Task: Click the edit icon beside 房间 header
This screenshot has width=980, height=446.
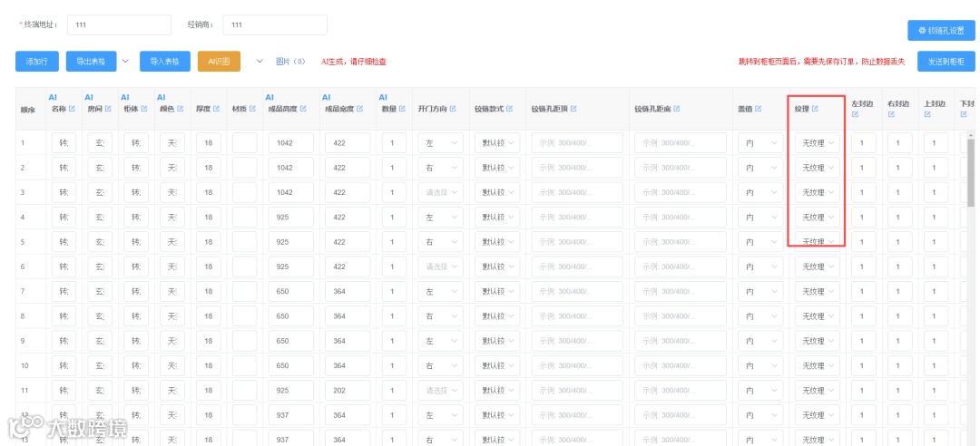Action: (108, 109)
